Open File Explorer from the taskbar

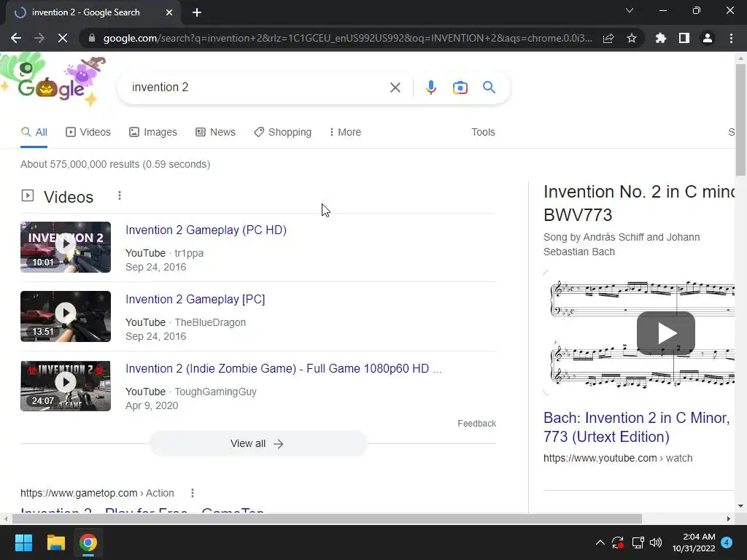point(55,542)
